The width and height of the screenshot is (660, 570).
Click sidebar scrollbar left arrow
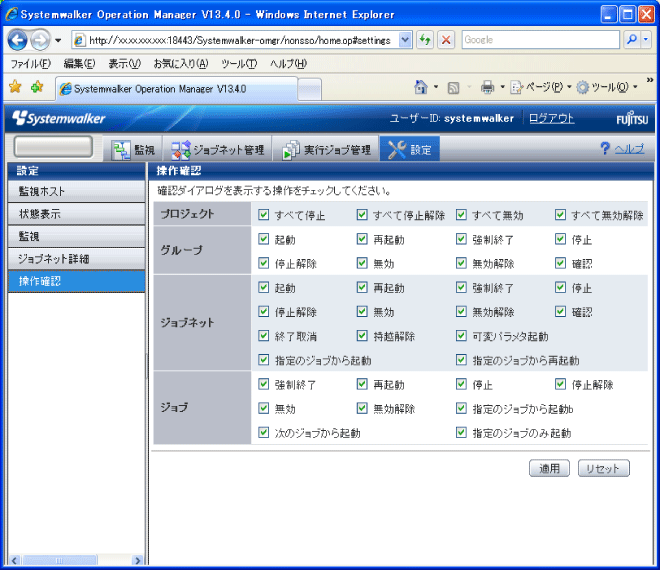pos(14,560)
